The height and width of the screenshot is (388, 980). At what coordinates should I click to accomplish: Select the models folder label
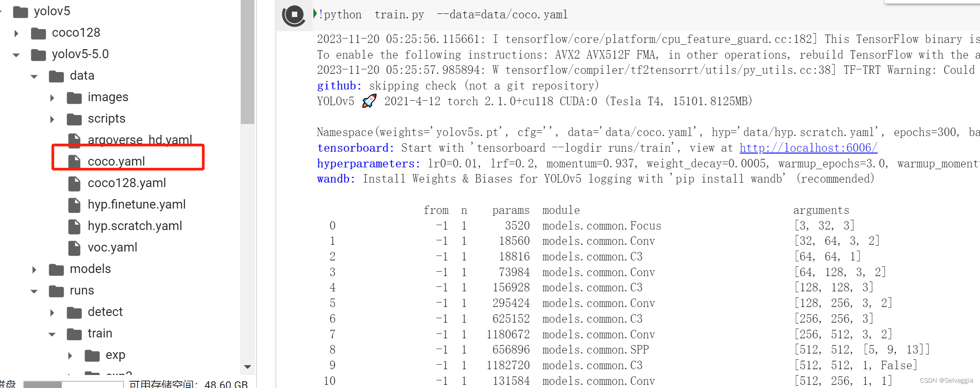(x=90, y=269)
